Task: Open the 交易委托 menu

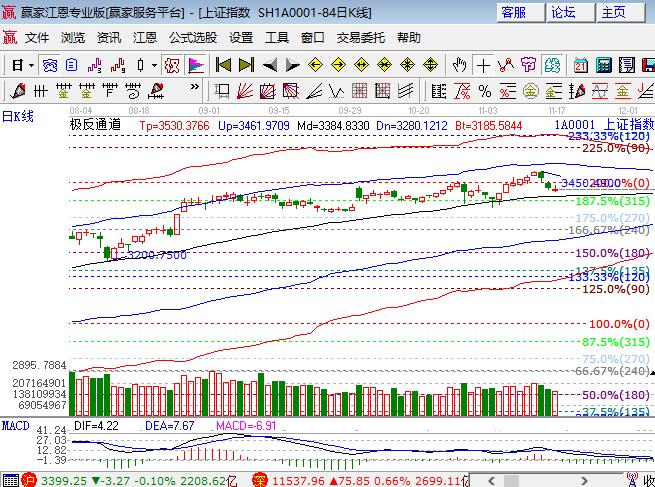Action: click(362, 38)
